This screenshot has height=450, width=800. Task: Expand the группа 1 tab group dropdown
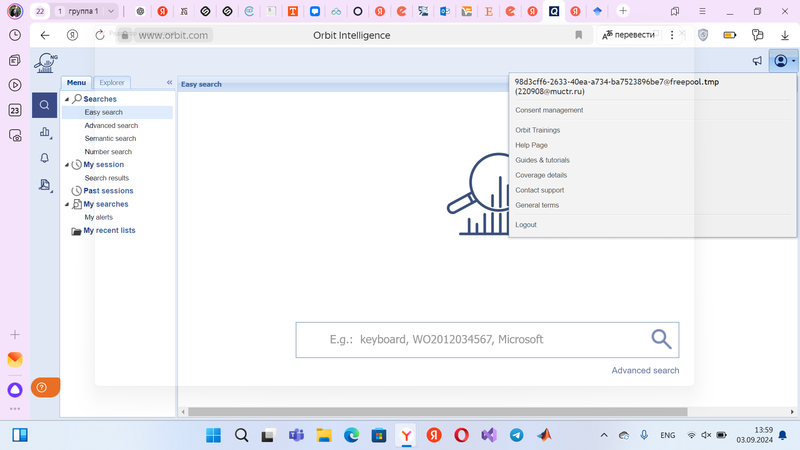111,11
